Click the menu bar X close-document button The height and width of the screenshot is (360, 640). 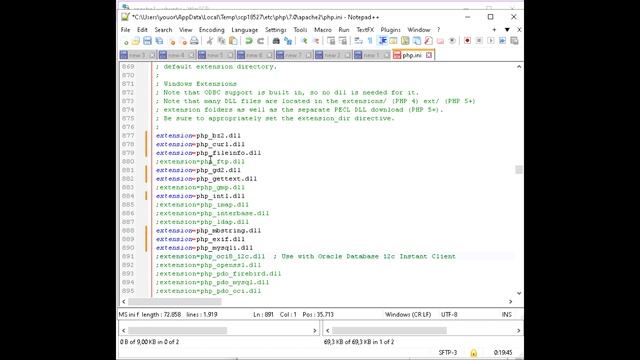pyautogui.click(x=519, y=30)
